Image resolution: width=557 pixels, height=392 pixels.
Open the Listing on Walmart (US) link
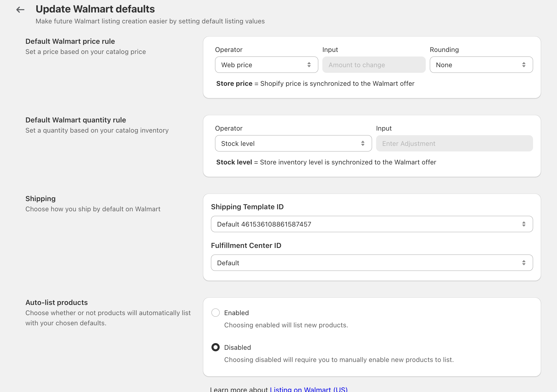click(309, 389)
